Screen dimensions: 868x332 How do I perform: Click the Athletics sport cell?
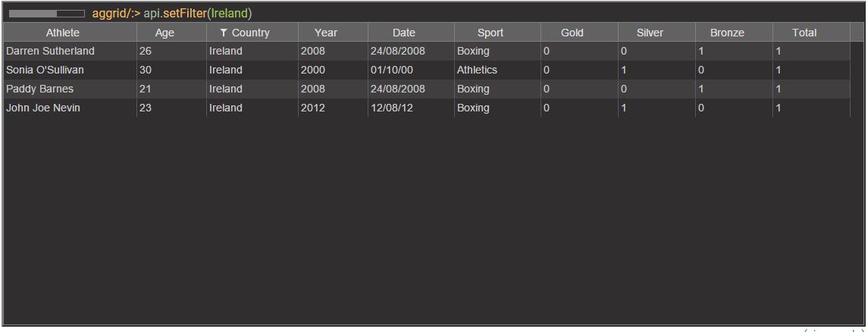477,70
